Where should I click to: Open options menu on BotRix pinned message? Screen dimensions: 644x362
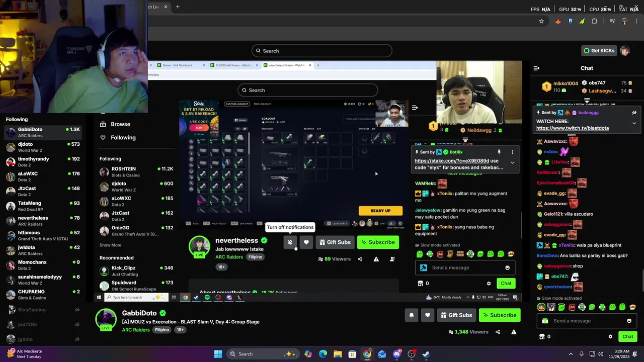(512, 152)
